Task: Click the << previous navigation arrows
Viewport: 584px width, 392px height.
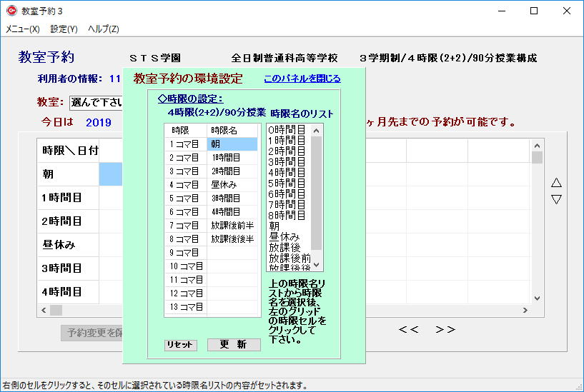Action: 408,330
